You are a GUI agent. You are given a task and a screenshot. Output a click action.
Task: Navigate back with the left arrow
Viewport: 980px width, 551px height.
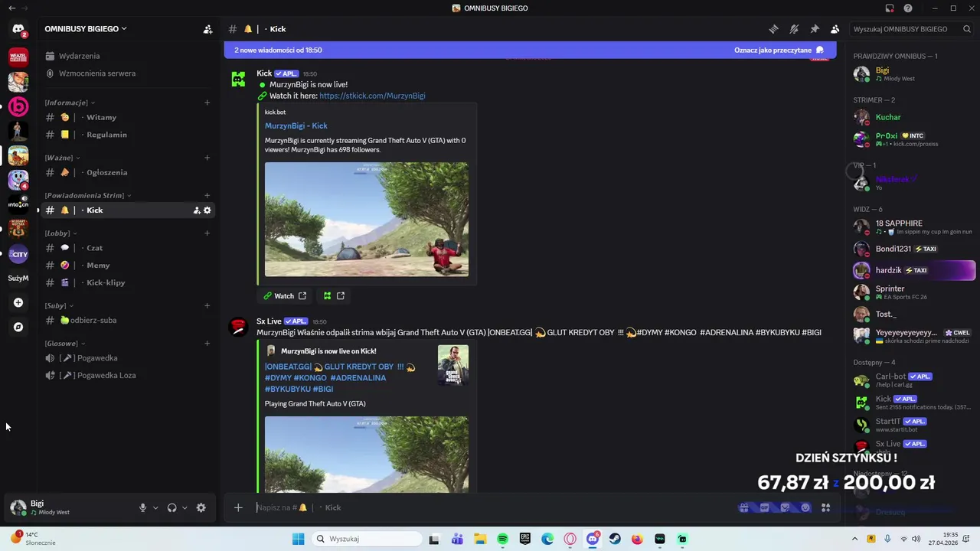pyautogui.click(x=11, y=8)
